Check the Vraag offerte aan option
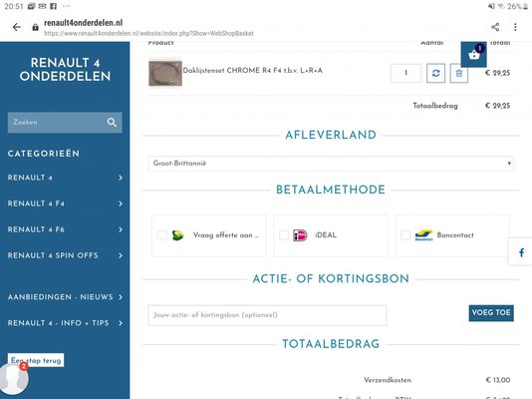This screenshot has height=399, width=532. pyautogui.click(x=162, y=235)
